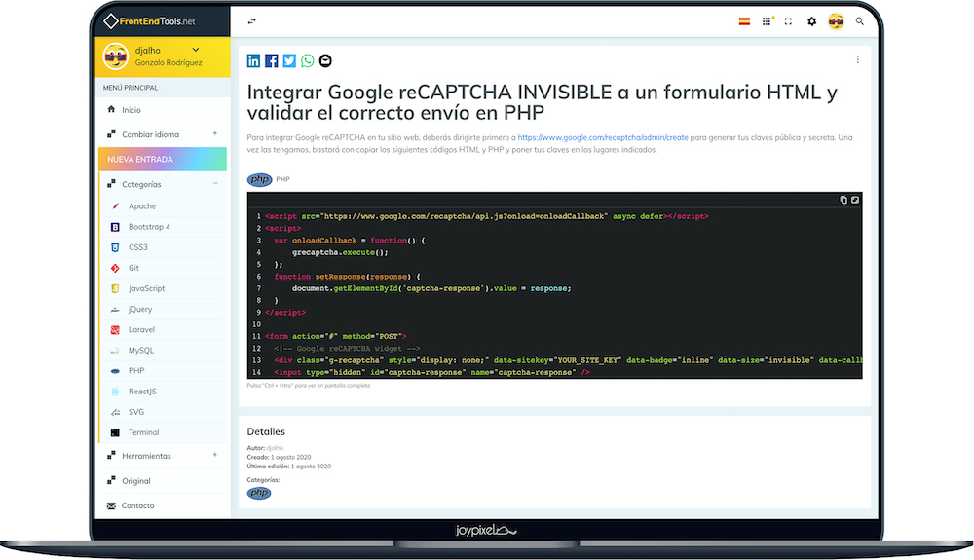Open the search magnifier icon
Screen dimensions: 974x560
click(x=860, y=21)
